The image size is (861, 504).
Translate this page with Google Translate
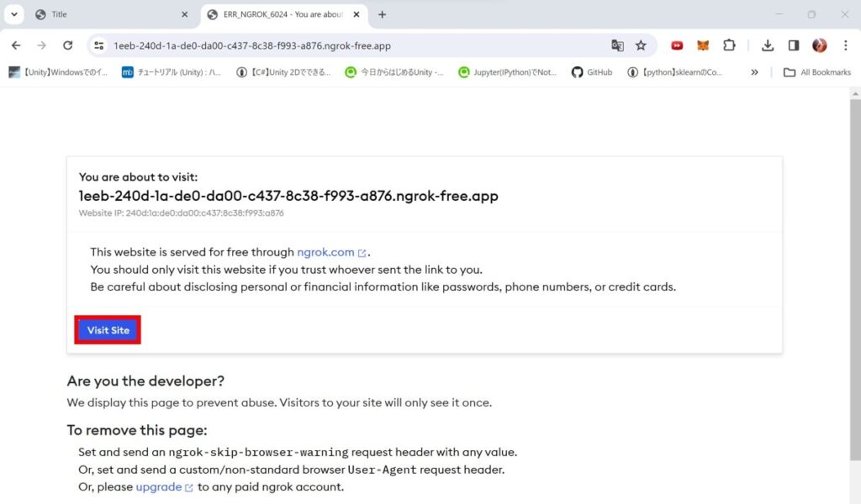[x=618, y=45]
